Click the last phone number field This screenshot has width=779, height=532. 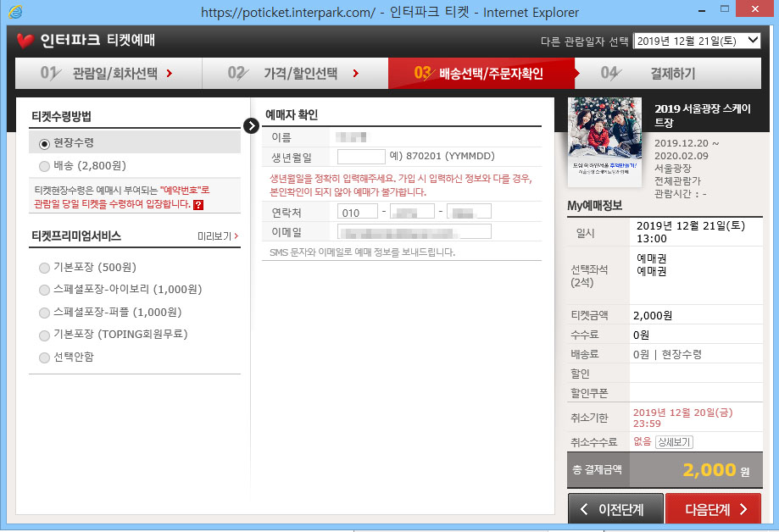pos(469,211)
